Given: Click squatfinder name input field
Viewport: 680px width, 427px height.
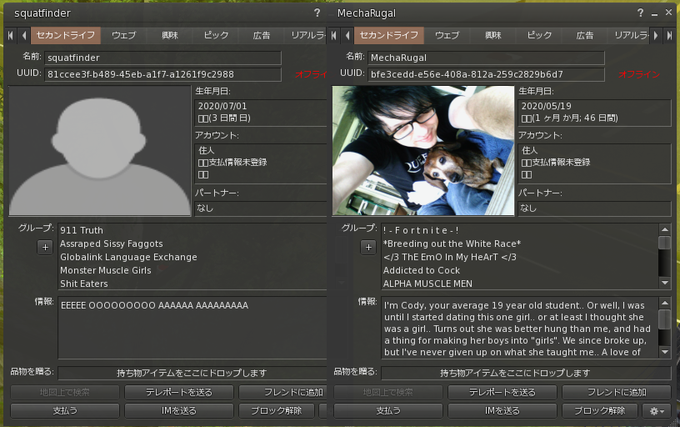Looking at the screenshot, I should click(x=163, y=58).
